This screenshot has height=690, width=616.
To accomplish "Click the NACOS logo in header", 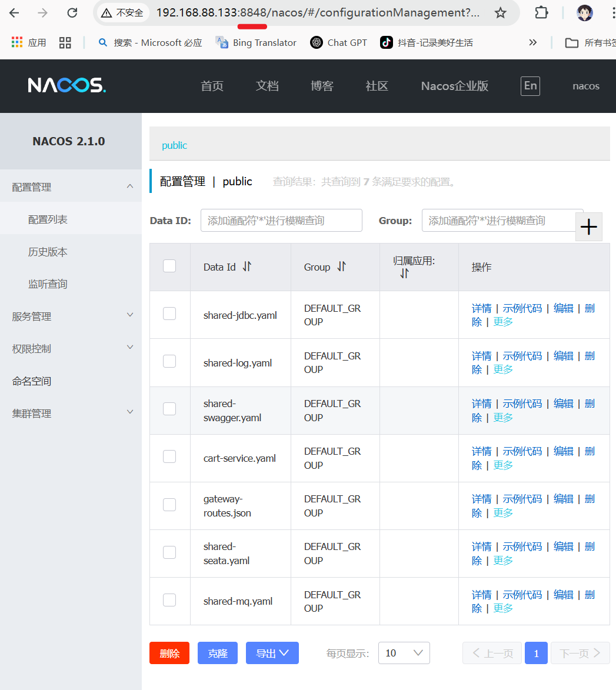I will (66, 86).
